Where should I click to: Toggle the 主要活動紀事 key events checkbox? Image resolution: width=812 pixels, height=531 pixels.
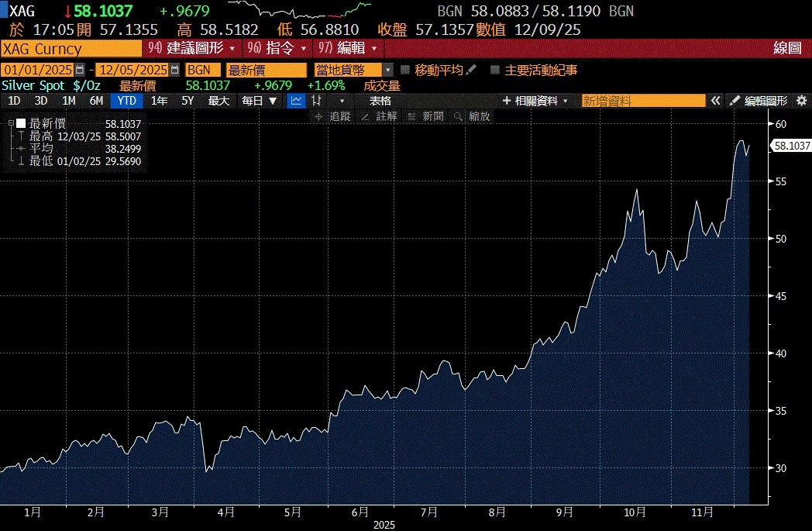click(x=495, y=70)
